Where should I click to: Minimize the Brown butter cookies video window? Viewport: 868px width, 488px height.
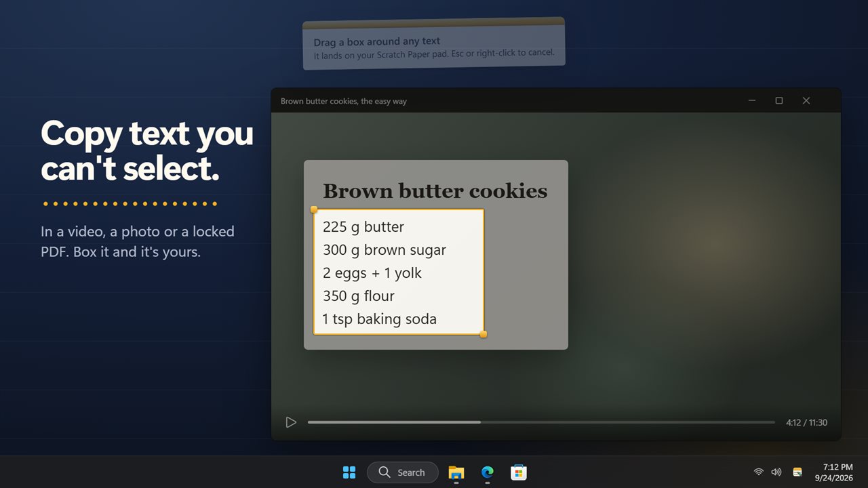point(752,100)
